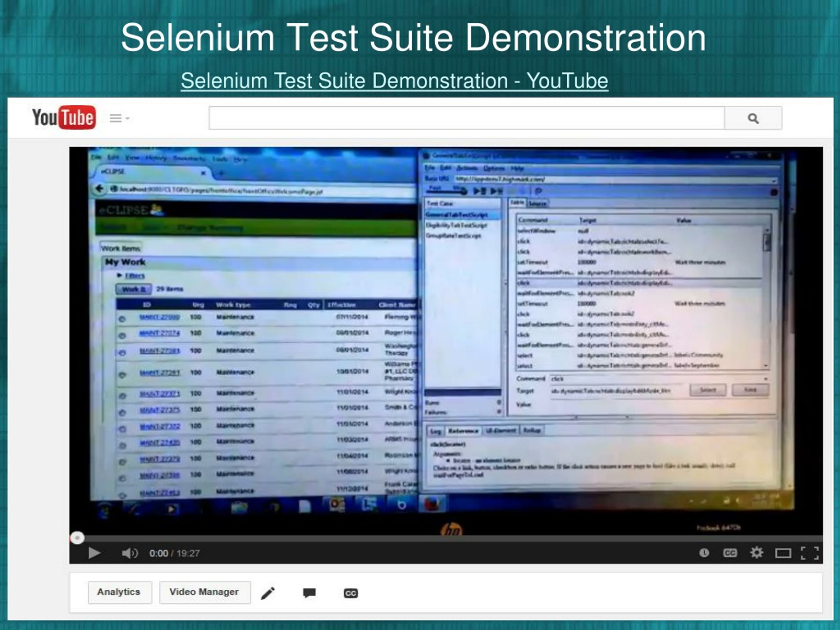Click the 0:00 / 19:27 time display
This screenshot has width=840, height=630.
coord(174,553)
